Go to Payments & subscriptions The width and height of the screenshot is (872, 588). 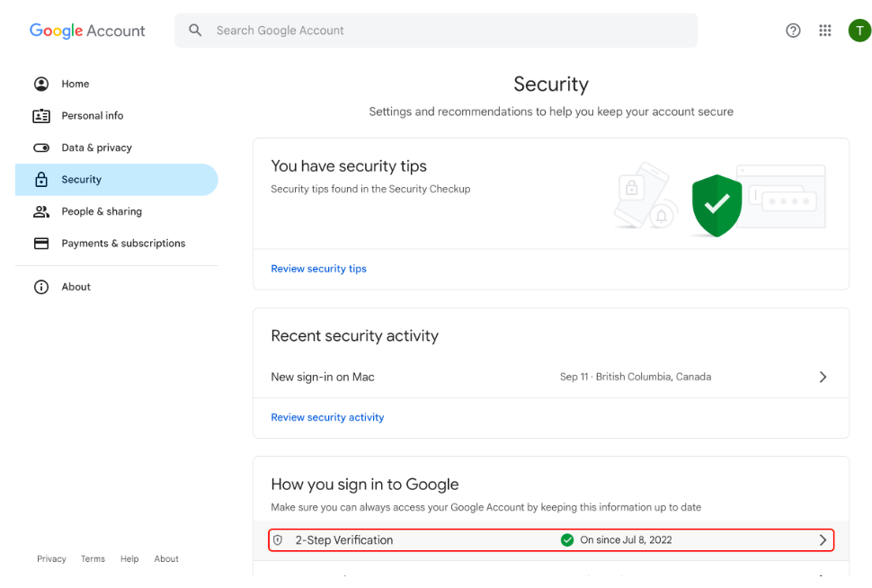tap(123, 244)
